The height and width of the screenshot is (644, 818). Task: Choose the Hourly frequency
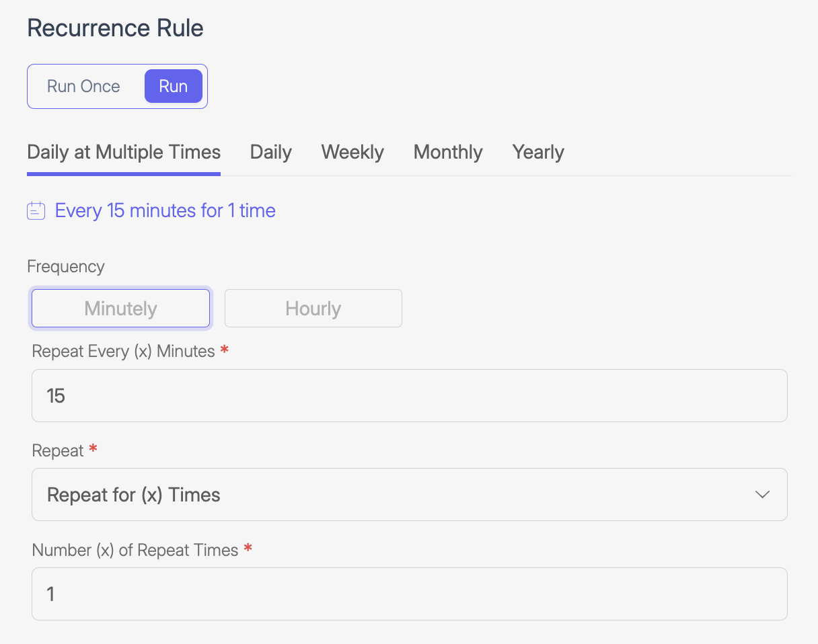pos(313,309)
